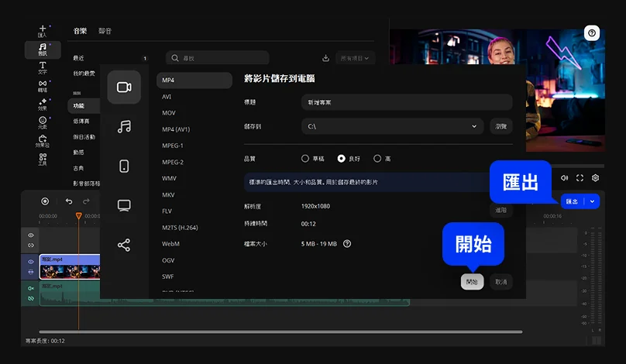Toggle the lower icon on the video track header
This screenshot has width=626, height=364.
(31, 272)
